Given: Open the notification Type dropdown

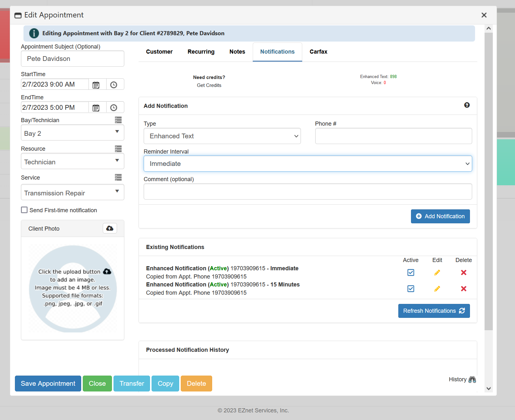Looking at the screenshot, I should (222, 136).
